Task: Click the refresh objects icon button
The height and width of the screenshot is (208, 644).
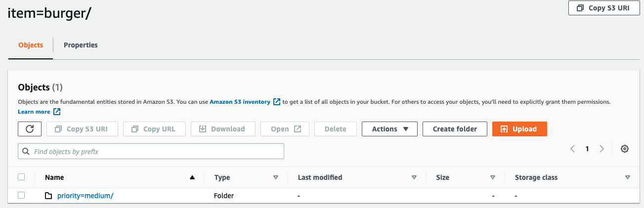Action: pos(30,129)
